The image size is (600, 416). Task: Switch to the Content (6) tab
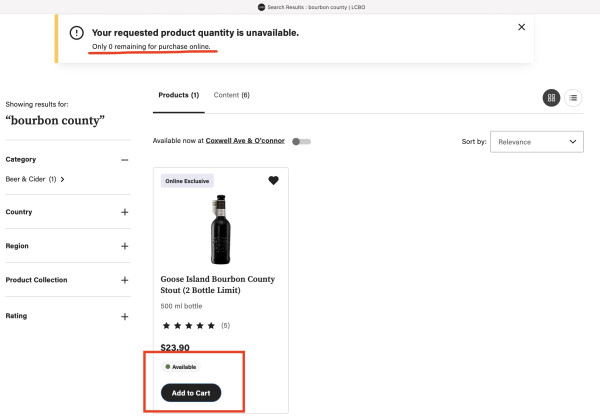232,95
